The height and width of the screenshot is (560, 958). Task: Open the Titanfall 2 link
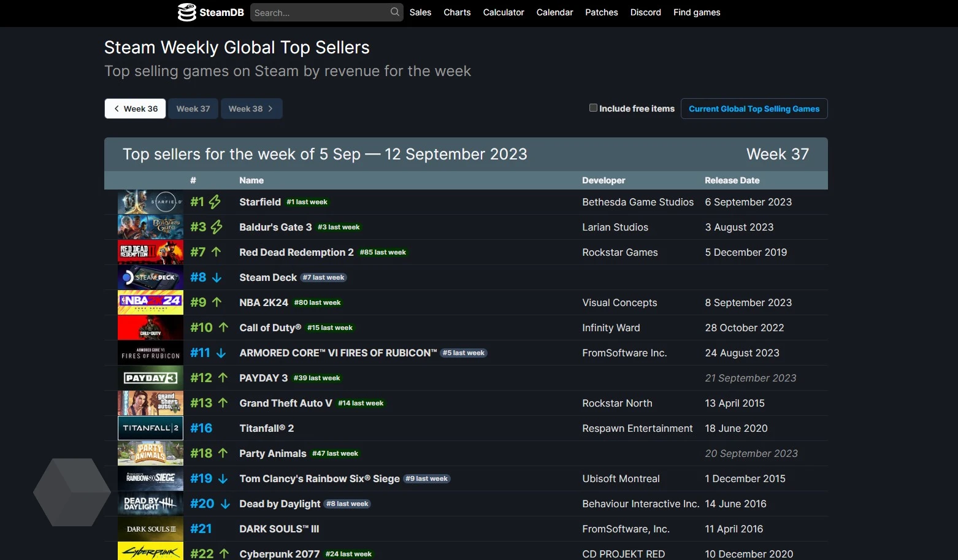[x=267, y=428]
